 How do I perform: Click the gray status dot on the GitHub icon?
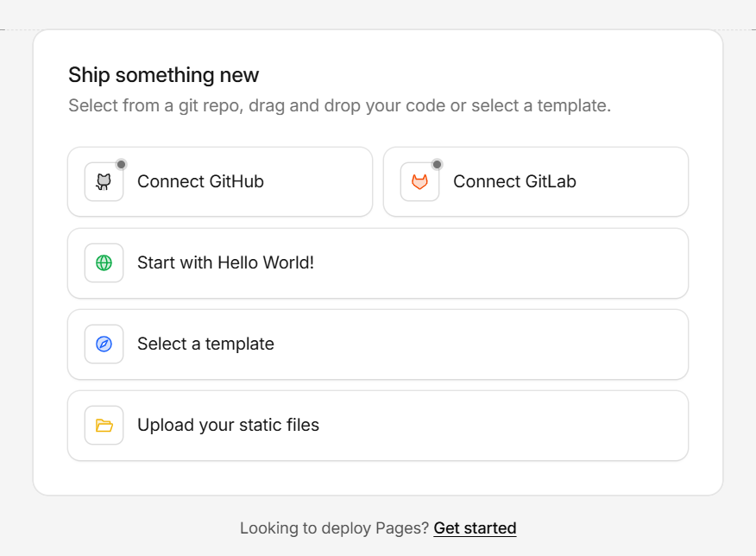click(121, 163)
